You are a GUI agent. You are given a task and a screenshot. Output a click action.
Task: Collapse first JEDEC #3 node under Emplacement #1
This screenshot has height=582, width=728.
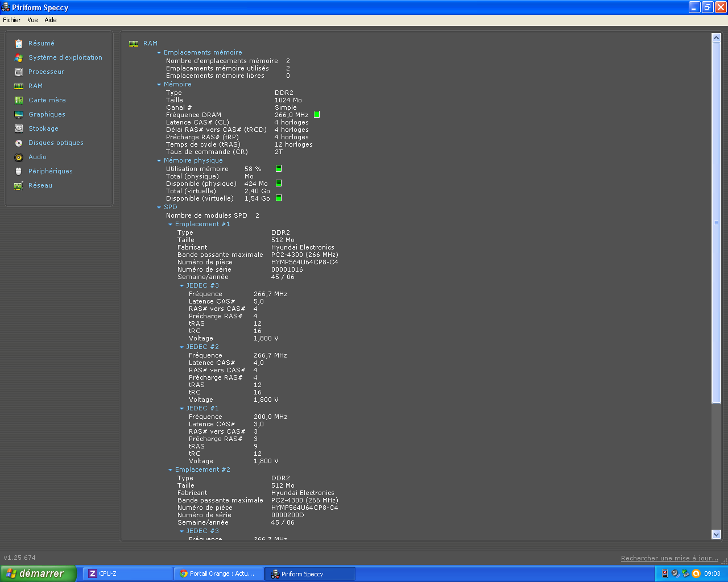(181, 285)
